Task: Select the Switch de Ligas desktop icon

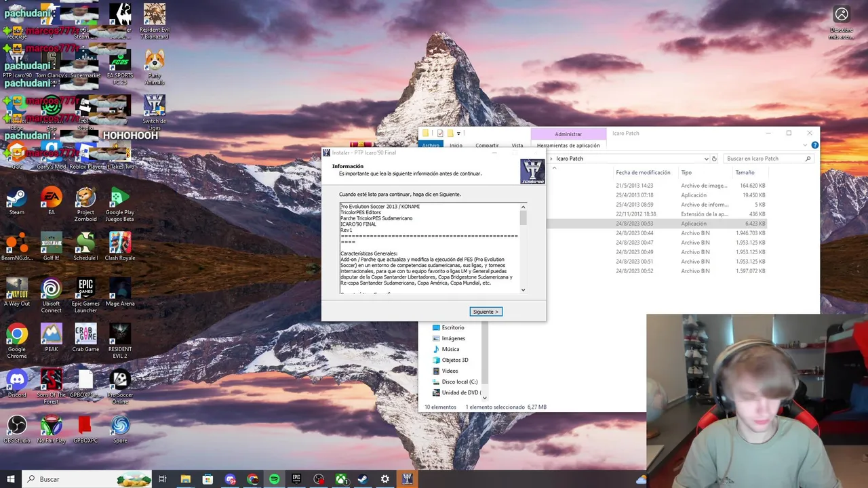Action: pos(155,113)
